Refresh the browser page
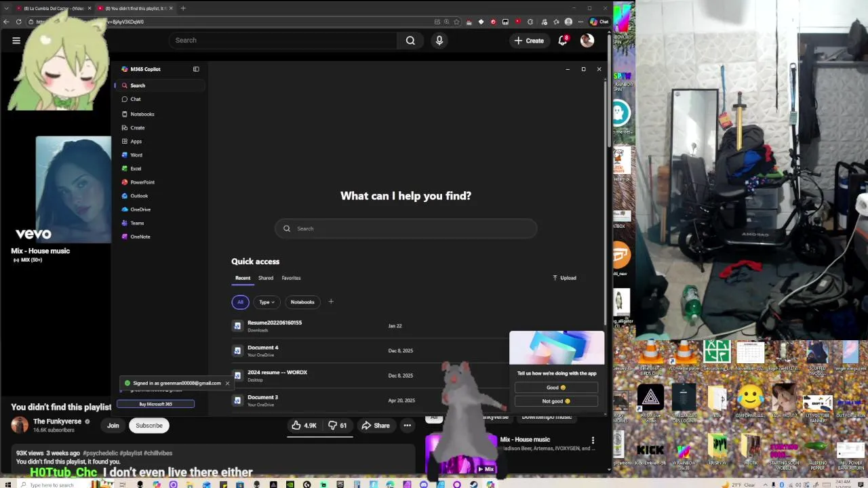 tap(18, 22)
